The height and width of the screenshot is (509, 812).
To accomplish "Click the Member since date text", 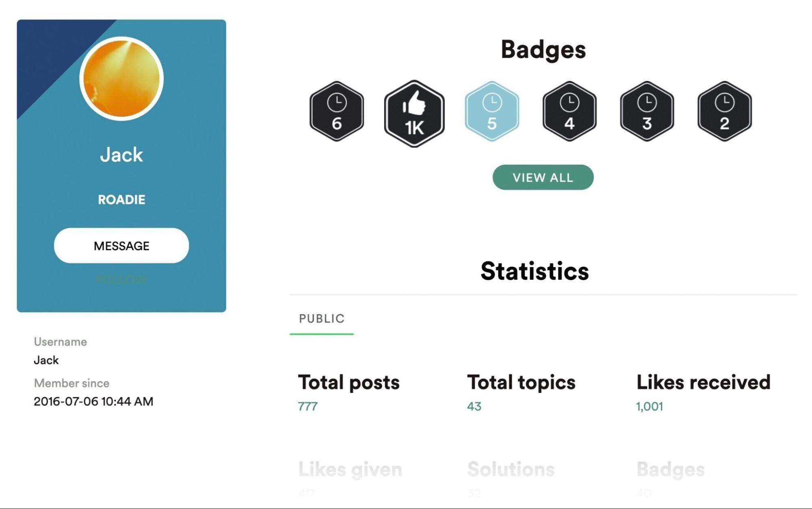I will pos(93,401).
